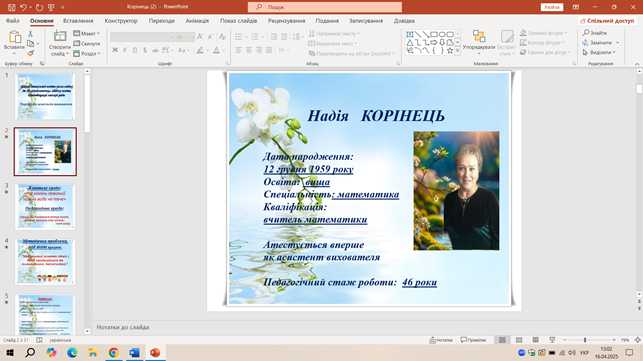Toggle bold formatting
The height and width of the screenshot is (361, 643).
point(115,50)
